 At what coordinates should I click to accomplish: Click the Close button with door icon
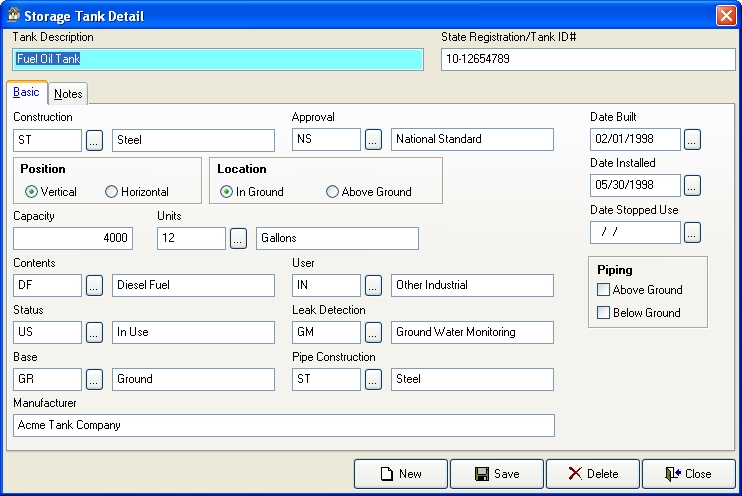coord(688,474)
